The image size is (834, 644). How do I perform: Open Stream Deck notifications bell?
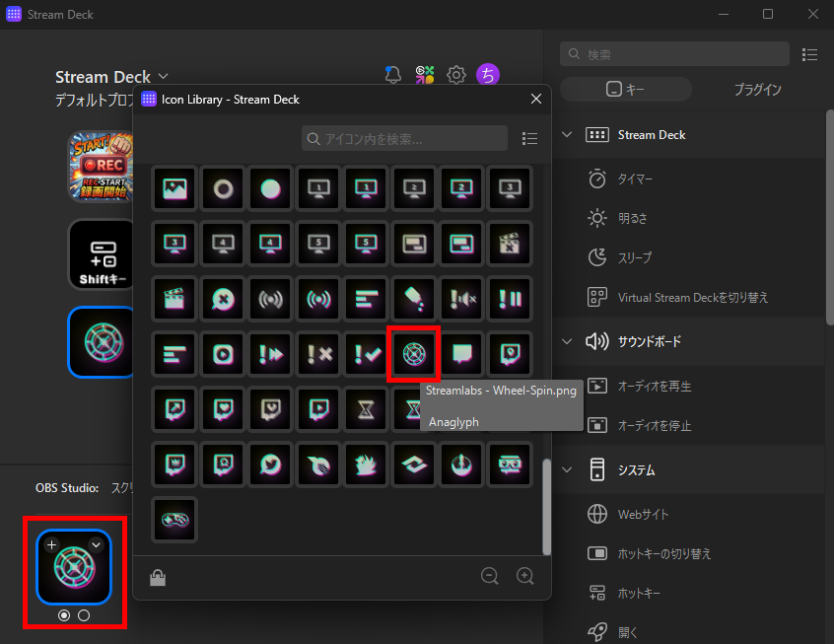coord(393,75)
